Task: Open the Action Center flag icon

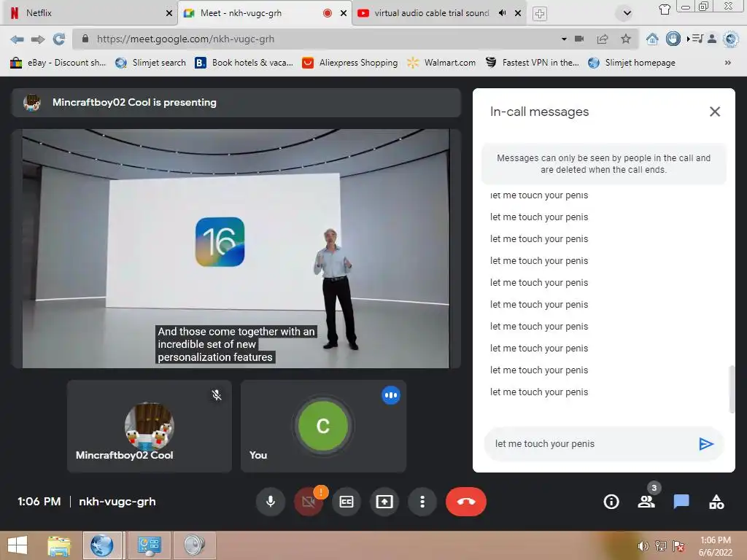Action: click(x=678, y=546)
